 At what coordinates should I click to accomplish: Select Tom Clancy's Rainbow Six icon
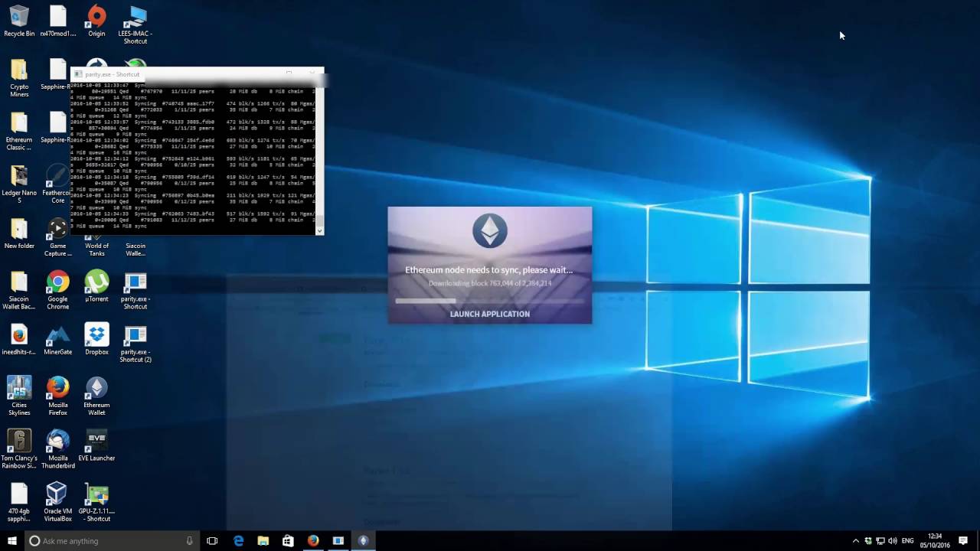(x=19, y=448)
